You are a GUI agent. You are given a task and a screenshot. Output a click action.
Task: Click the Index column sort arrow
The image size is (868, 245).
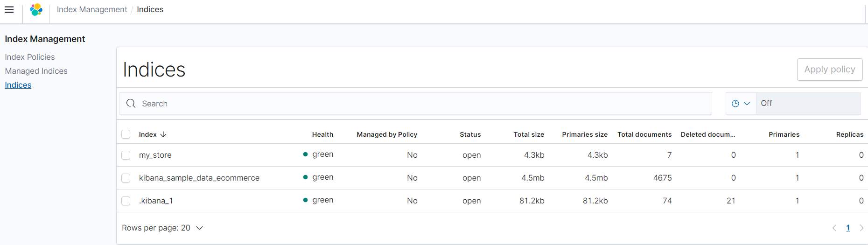point(163,134)
